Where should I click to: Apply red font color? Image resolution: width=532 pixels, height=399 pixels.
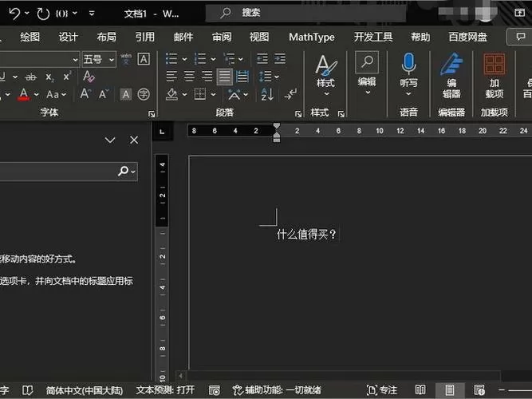[x=24, y=94]
